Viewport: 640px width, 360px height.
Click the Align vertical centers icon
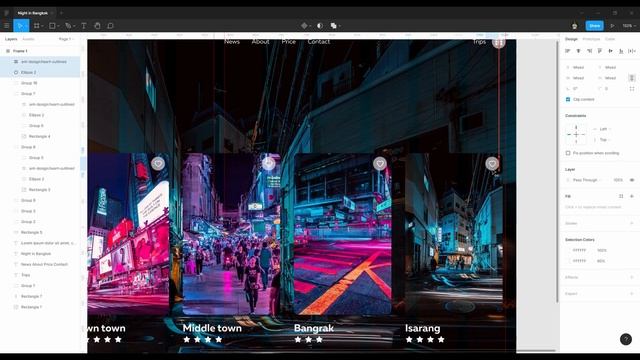click(x=611, y=51)
